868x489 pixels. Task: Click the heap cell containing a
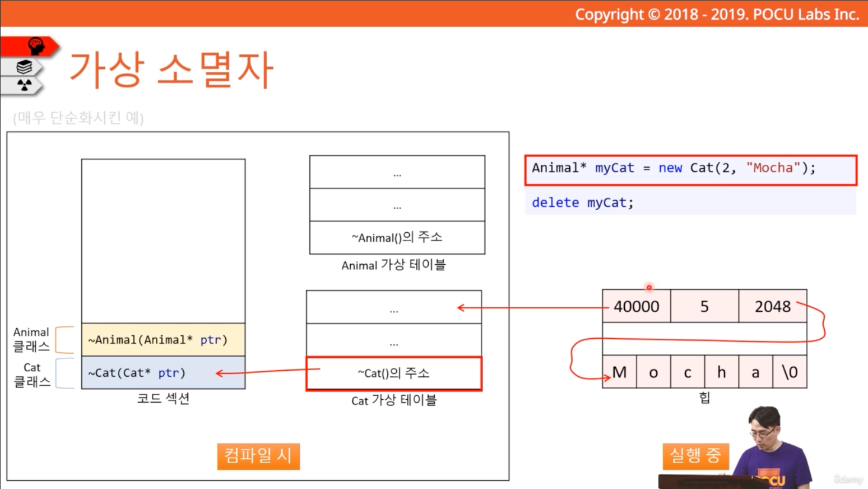pos(755,372)
